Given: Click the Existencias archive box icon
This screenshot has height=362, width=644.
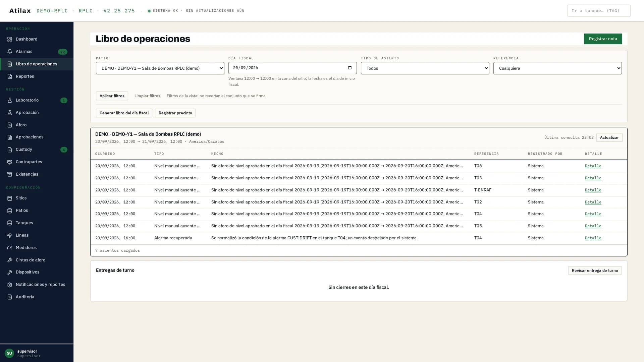Looking at the screenshot, I should click(x=10, y=174).
